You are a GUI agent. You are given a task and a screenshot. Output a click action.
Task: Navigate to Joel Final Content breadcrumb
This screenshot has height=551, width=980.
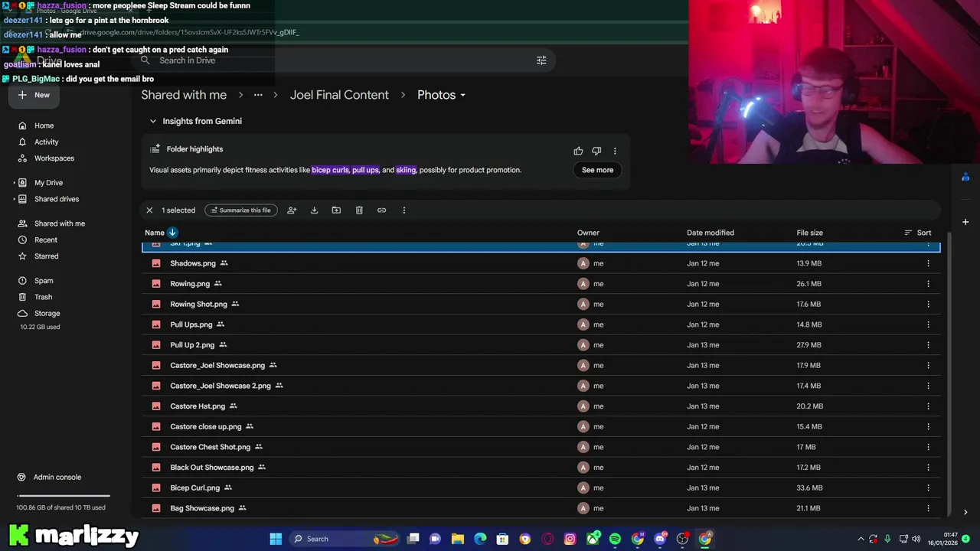339,95
